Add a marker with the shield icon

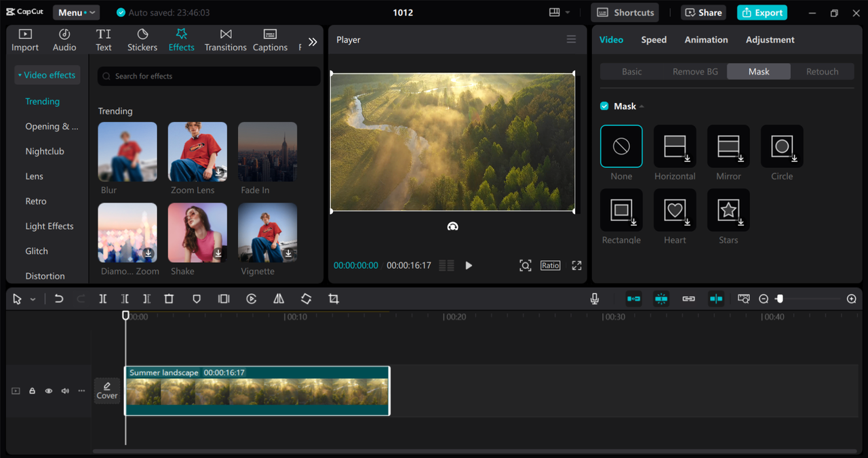click(197, 299)
